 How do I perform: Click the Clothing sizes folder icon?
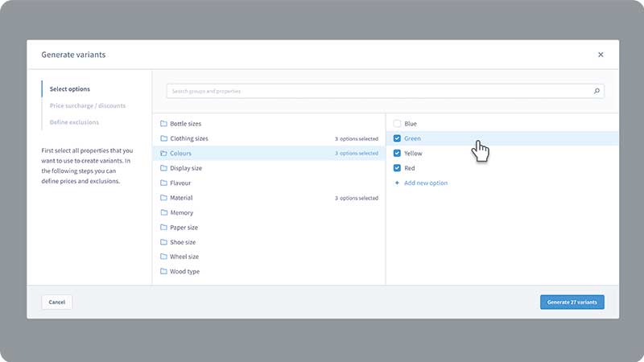(163, 138)
